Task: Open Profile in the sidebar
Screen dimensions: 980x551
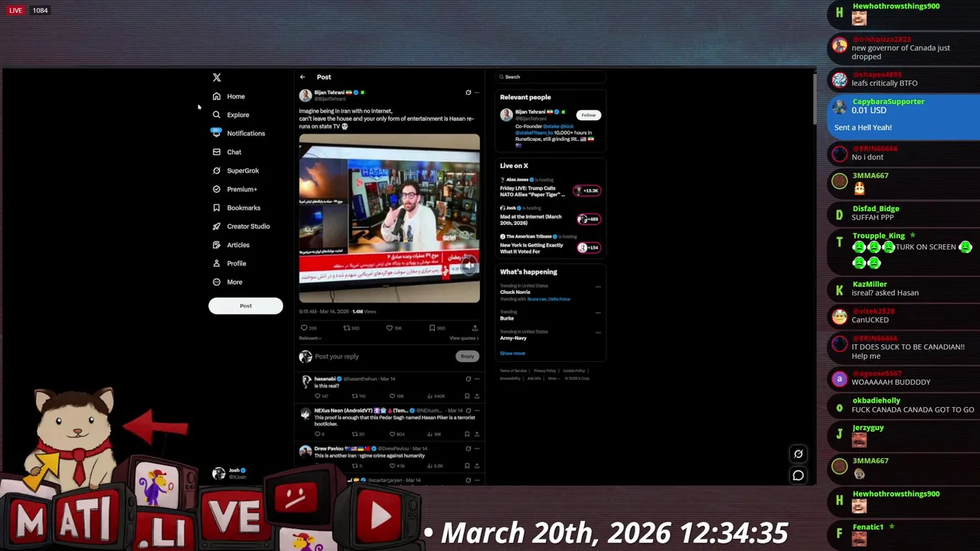Action: coord(229,263)
